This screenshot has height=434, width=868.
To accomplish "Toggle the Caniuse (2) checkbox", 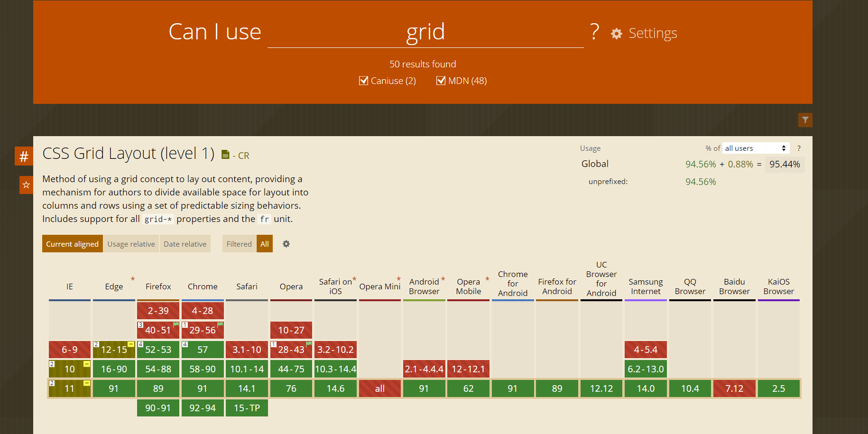I will click(x=364, y=81).
